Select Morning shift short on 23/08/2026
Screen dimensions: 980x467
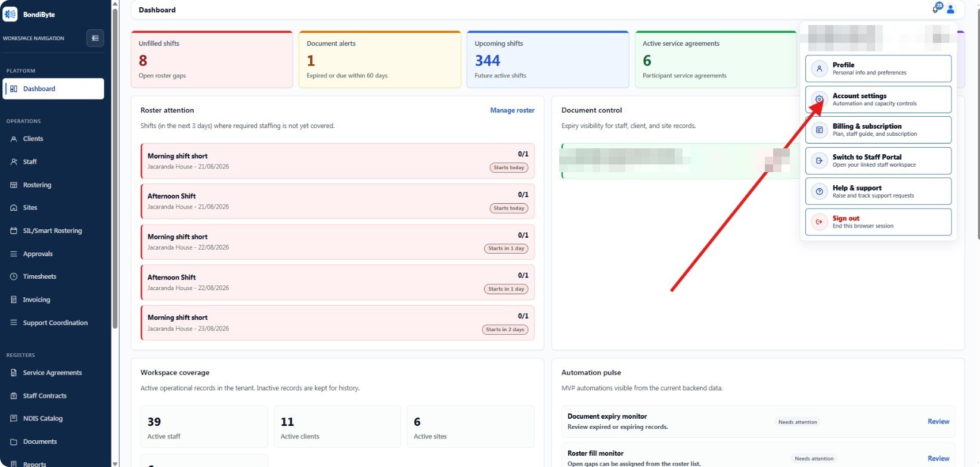click(x=337, y=323)
